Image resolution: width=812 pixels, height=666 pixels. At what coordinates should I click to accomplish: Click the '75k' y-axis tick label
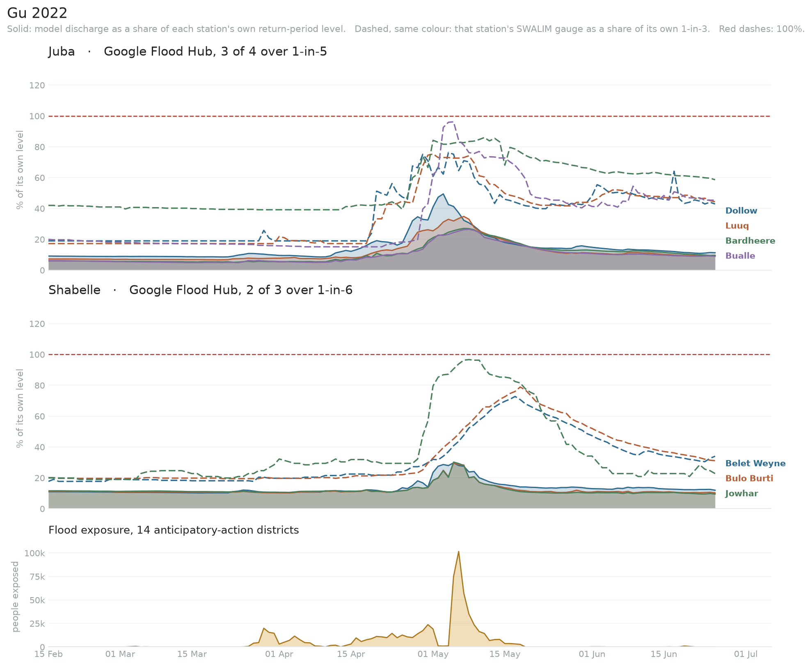click(37, 577)
